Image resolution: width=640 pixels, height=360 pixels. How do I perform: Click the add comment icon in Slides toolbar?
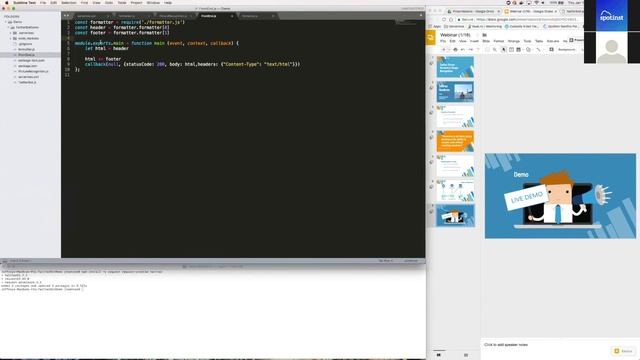(x=551, y=49)
